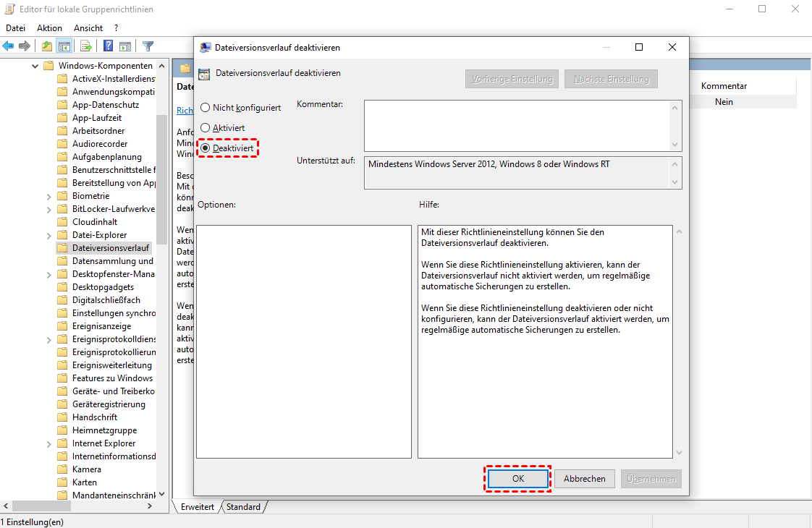This screenshot has height=528, width=812.
Task: Open help via blue question mark icon
Action: point(108,46)
